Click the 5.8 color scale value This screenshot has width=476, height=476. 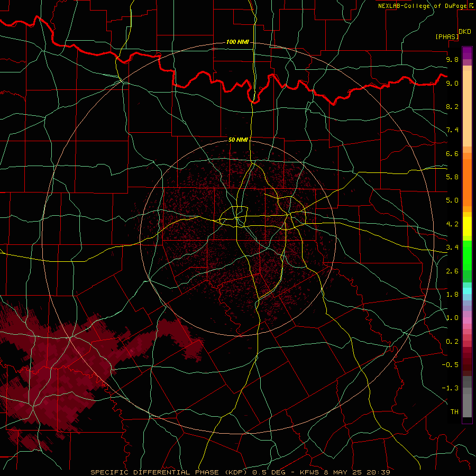(452, 177)
